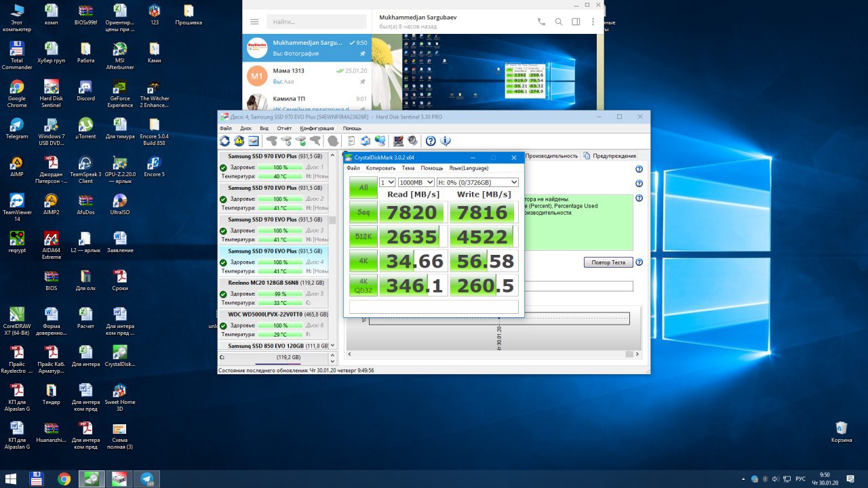The height and width of the screenshot is (488, 868).
Task: Select Hard Disk Sentinel desktop shortcut
Action: point(51,94)
